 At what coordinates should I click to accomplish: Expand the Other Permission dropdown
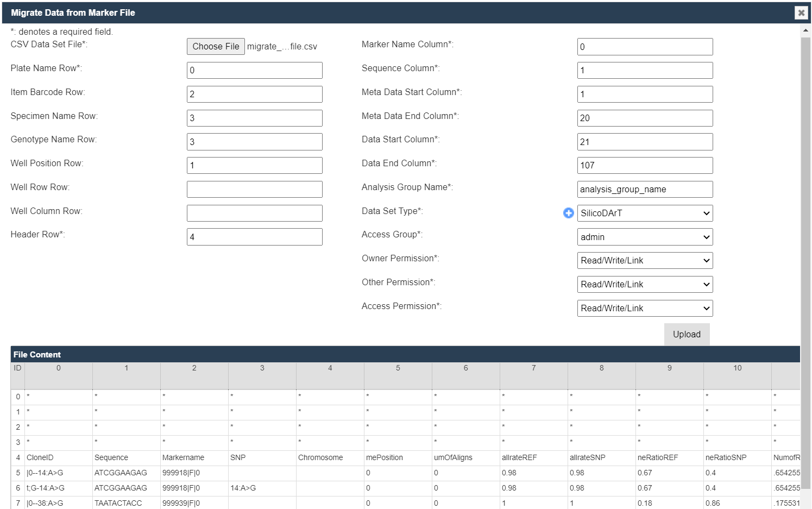click(x=645, y=285)
